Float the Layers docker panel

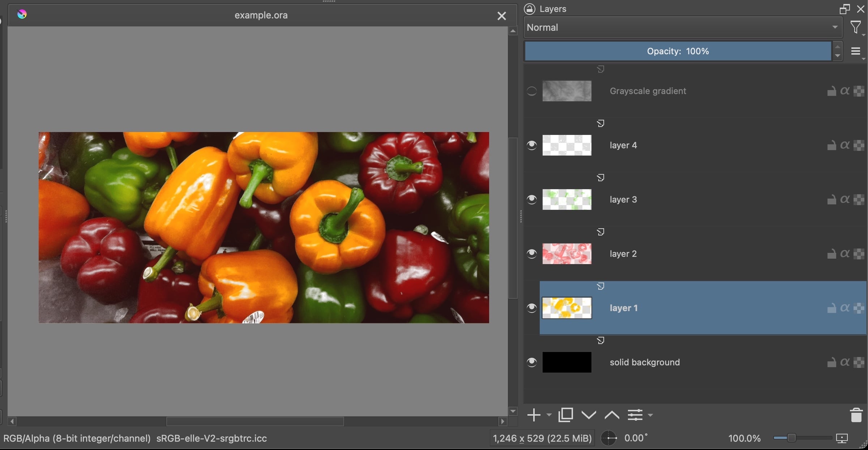(x=845, y=9)
